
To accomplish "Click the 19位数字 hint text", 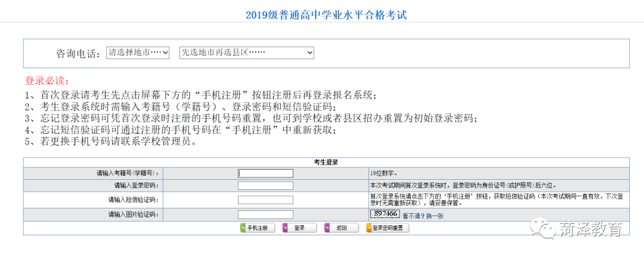I will pyautogui.click(x=383, y=173).
